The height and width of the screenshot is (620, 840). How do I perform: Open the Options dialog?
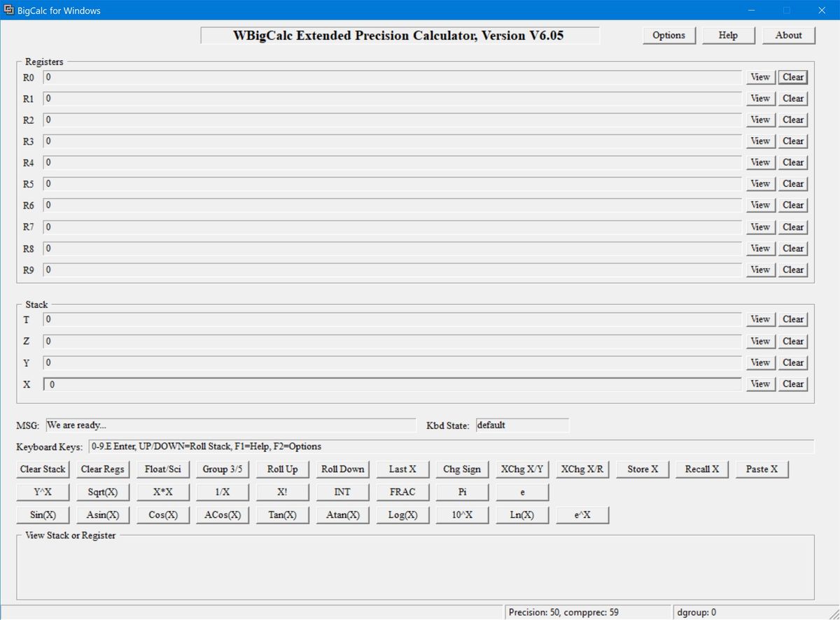(x=668, y=35)
